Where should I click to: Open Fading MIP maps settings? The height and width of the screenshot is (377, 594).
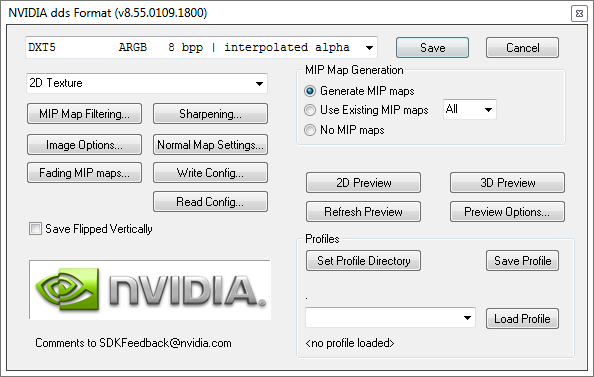click(x=84, y=173)
